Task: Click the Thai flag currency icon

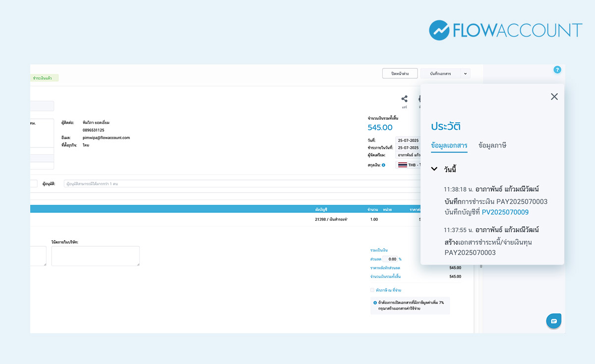Action: pos(402,165)
